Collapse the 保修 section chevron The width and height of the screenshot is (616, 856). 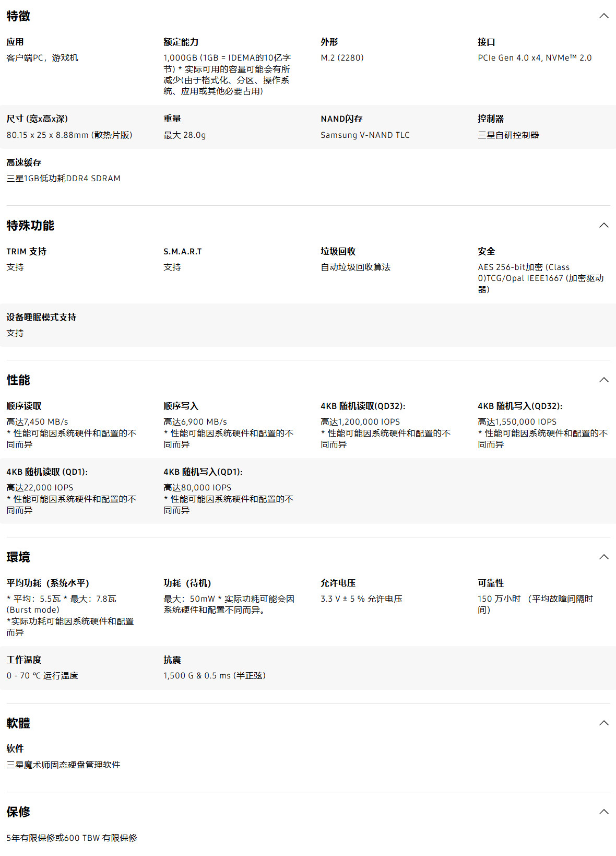coord(603,812)
